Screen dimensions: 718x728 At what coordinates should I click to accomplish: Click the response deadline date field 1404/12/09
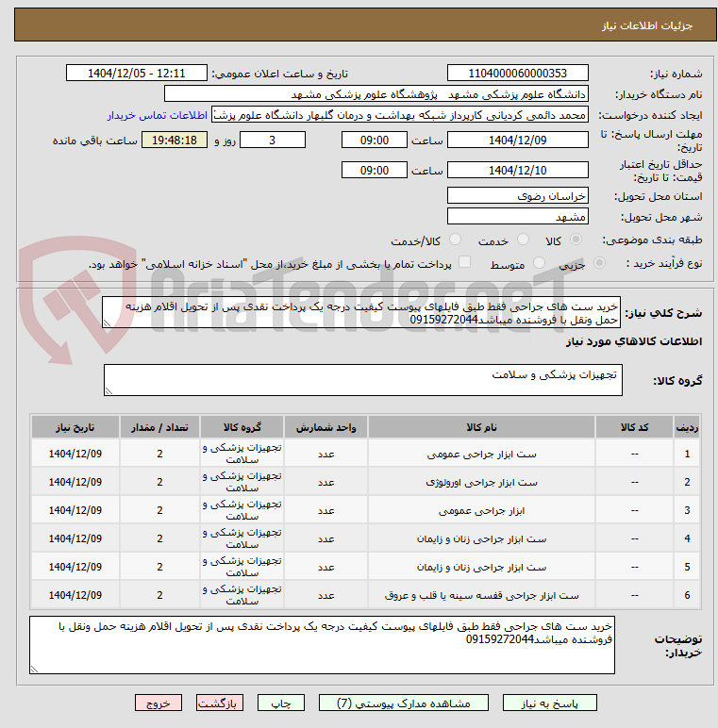coord(518,141)
